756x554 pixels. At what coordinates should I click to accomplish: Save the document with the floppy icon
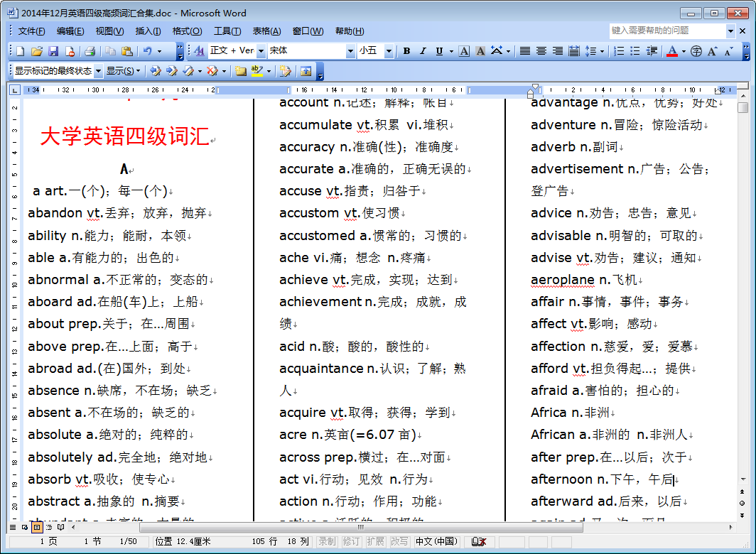click(x=53, y=51)
